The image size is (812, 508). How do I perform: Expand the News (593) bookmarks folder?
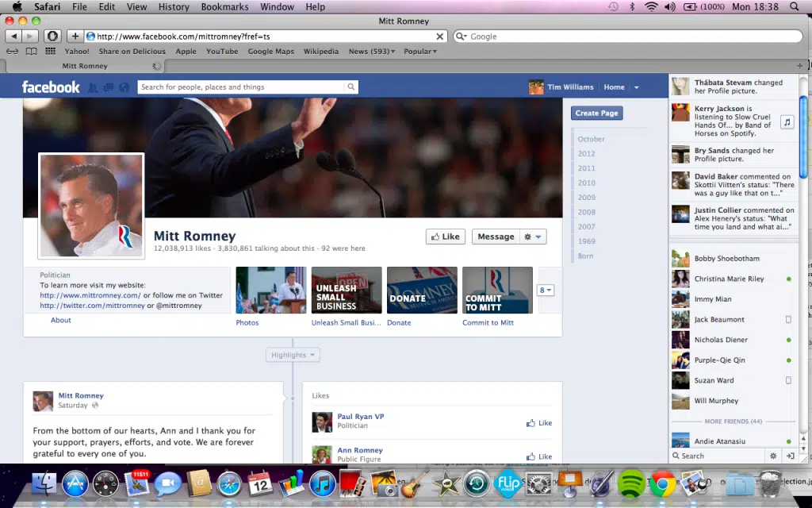pos(372,52)
